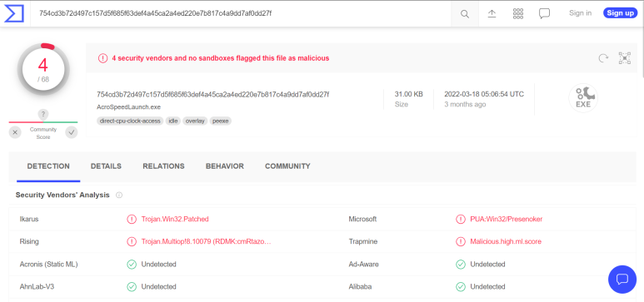Switch to the RELATIONS tab
Image resolution: width=644 pixels, height=302 pixels.
click(163, 166)
